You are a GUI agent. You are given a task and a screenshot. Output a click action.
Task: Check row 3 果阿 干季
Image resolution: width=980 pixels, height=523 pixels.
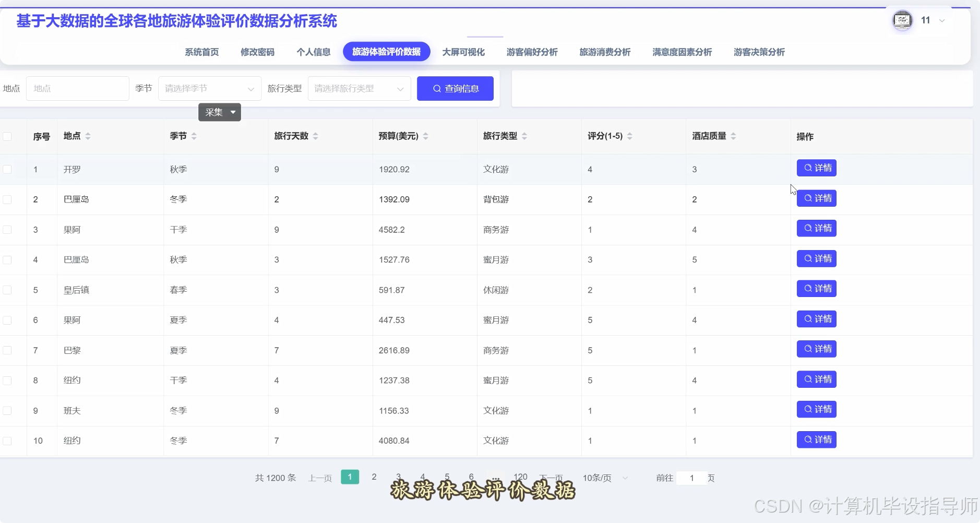(7, 230)
